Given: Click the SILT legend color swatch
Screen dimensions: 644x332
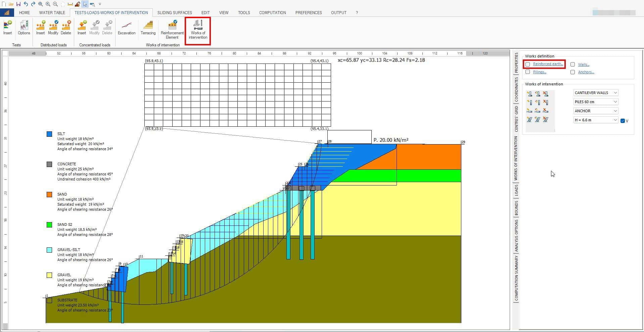Looking at the screenshot, I should [49, 134].
